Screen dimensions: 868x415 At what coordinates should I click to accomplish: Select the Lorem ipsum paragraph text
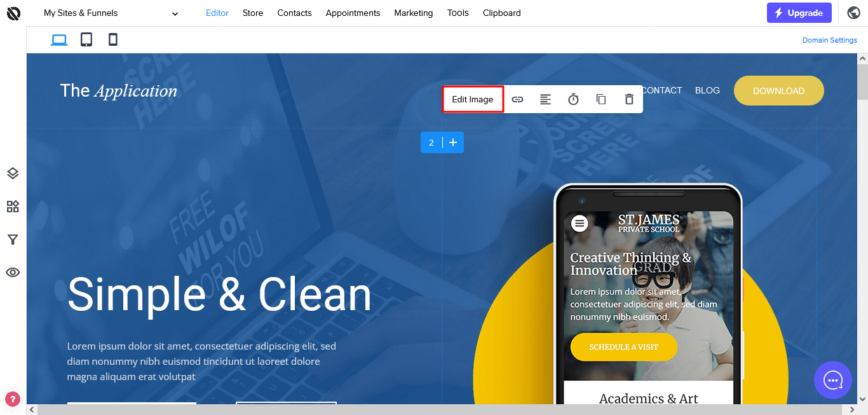pyautogui.click(x=201, y=362)
